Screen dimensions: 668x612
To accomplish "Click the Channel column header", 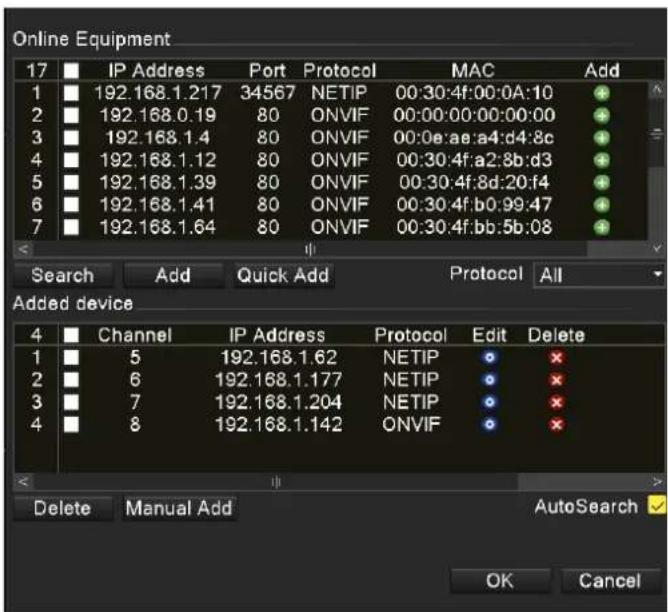I will 135,335.
